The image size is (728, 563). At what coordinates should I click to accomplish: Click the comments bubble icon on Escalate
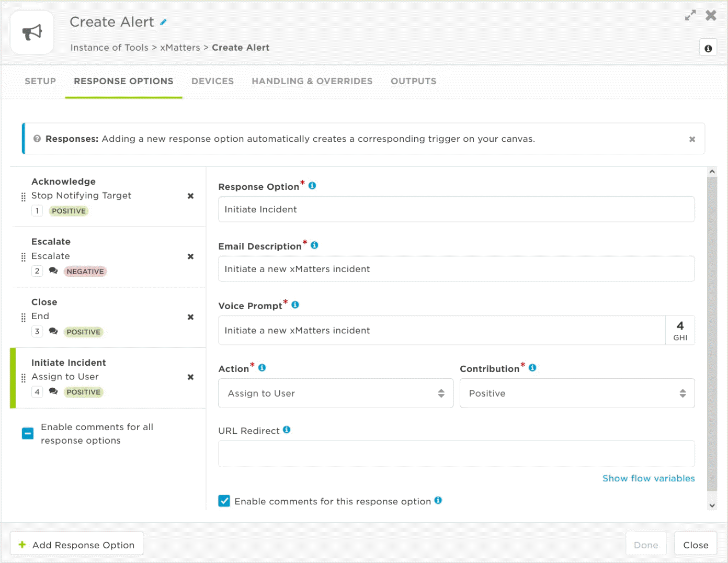pos(53,271)
